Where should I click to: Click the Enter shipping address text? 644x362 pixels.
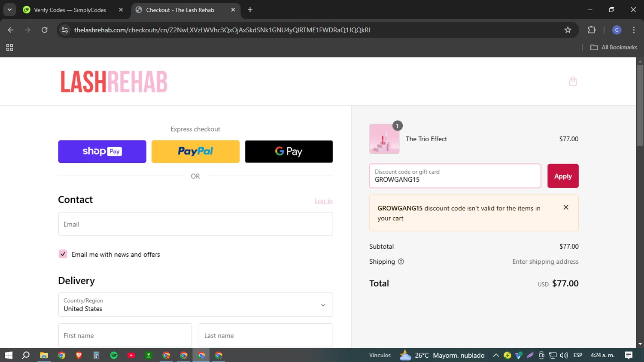point(545,262)
